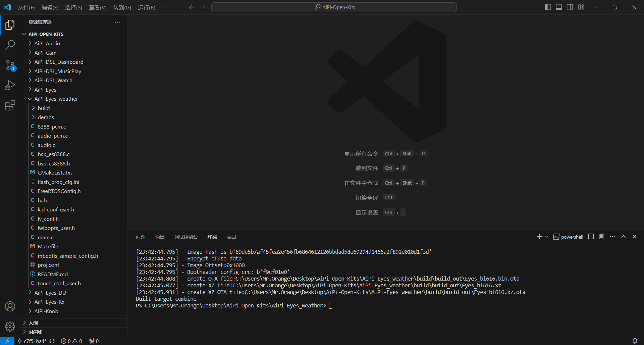The width and height of the screenshot is (644, 345).
Task: Kill terminal with trash icon
Action: coord(601,237)
